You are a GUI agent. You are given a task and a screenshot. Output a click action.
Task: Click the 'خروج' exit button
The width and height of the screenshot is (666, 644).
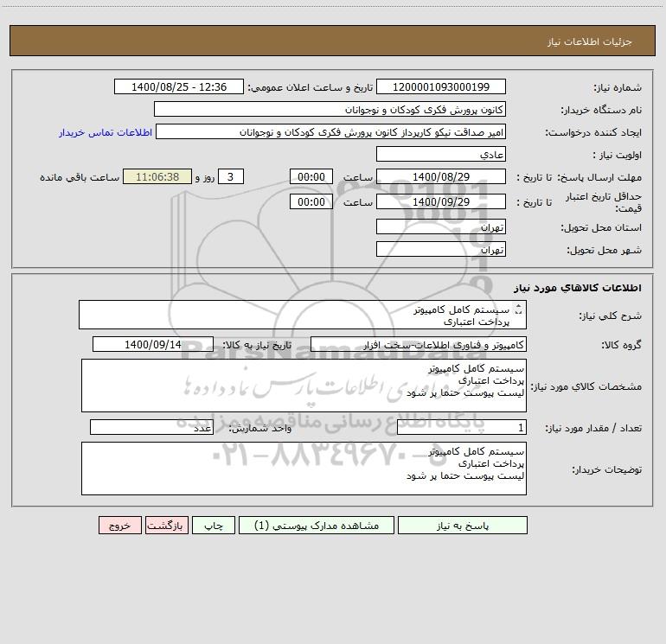click(x=119, y=525)
